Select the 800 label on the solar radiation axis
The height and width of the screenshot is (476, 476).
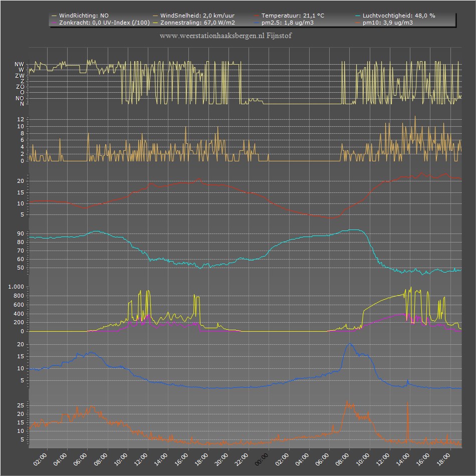(x=19, y=296)
